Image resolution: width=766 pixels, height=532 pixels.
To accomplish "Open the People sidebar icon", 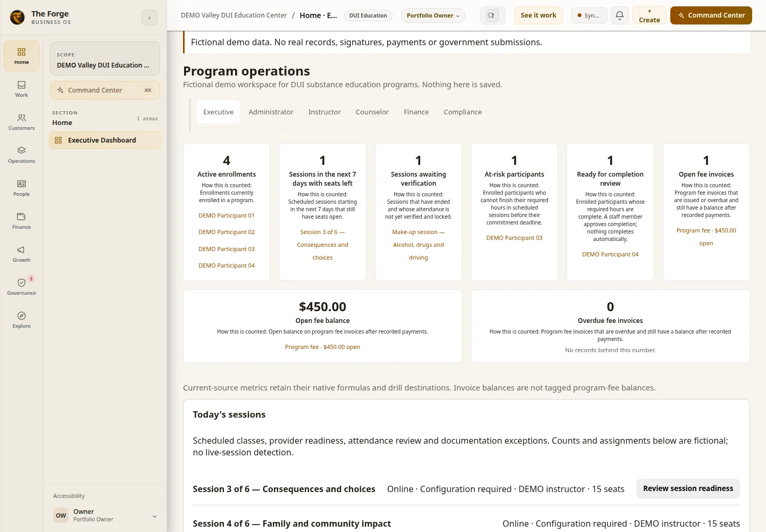I will pyautogui.click(x=21, y=188).
